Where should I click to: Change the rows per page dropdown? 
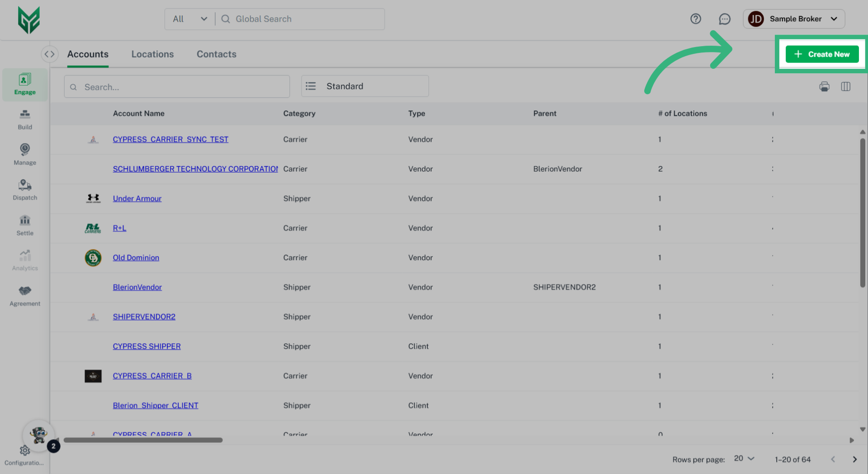click(744, 459)
